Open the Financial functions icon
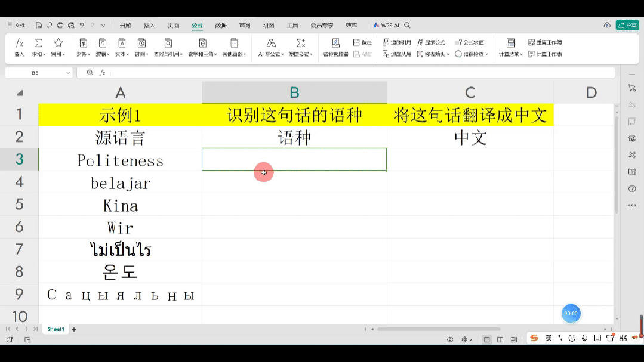The image size is (644, 362). (83, 43)
